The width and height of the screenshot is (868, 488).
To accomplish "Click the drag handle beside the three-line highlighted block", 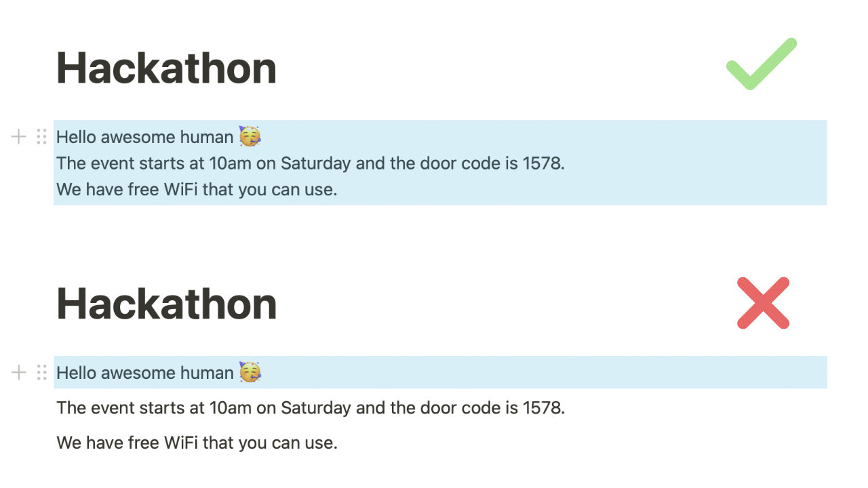I will tap(41, 137).
